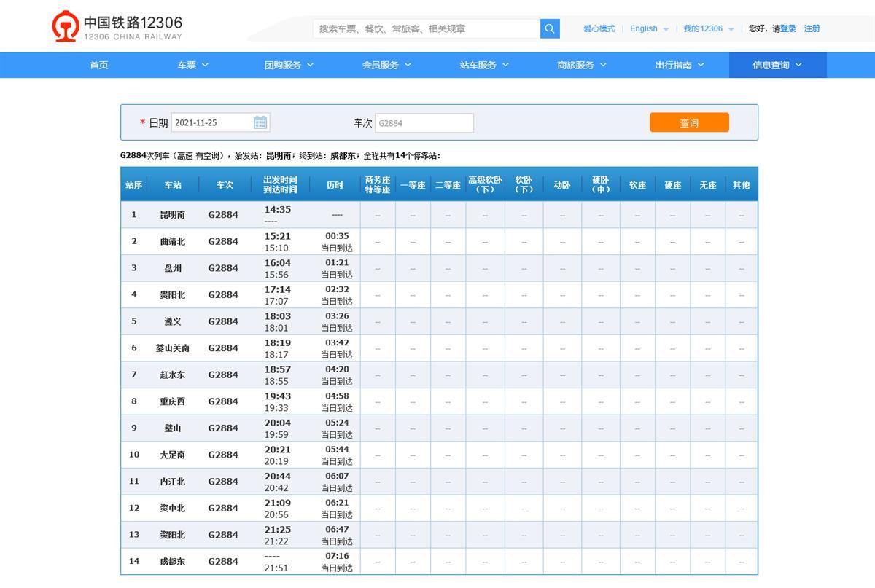
Task: Expand the 商旅服务 menu
Action: [582, 65]
